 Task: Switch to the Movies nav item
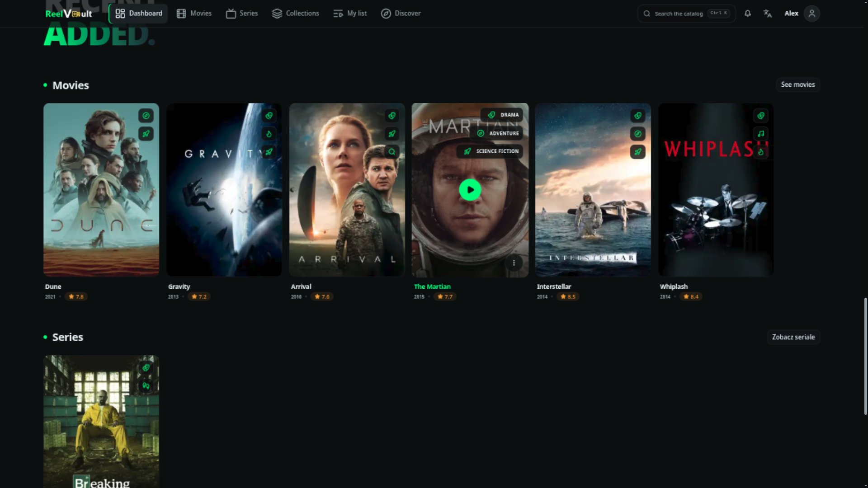[x=194, y=14]
